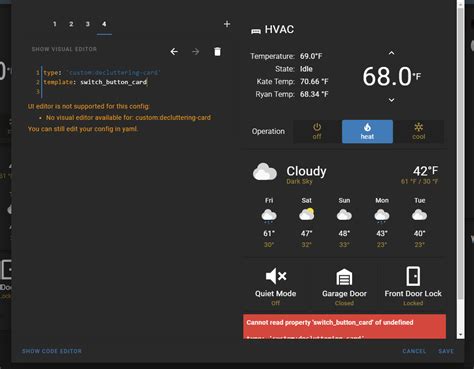This screenshot has height=369, width=474.
Task: Save the card configuration
Action: click(446, 351)
